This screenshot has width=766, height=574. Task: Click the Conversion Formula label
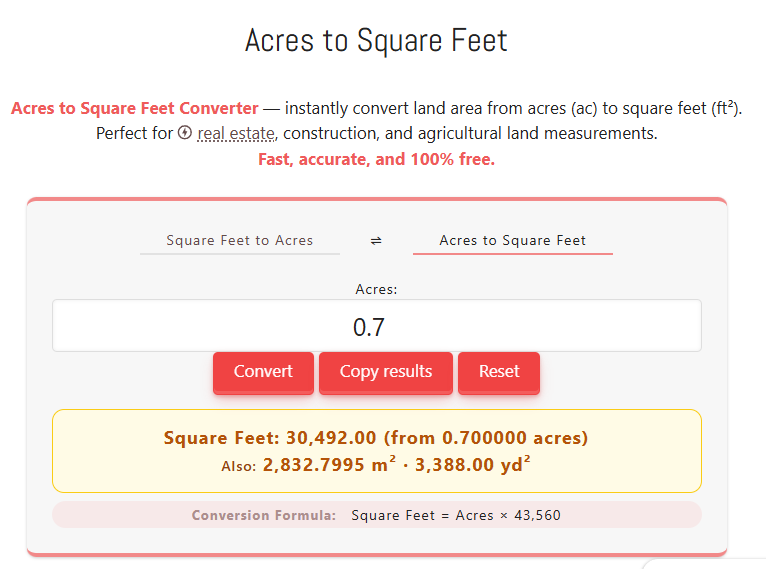[x=264, y=515]
